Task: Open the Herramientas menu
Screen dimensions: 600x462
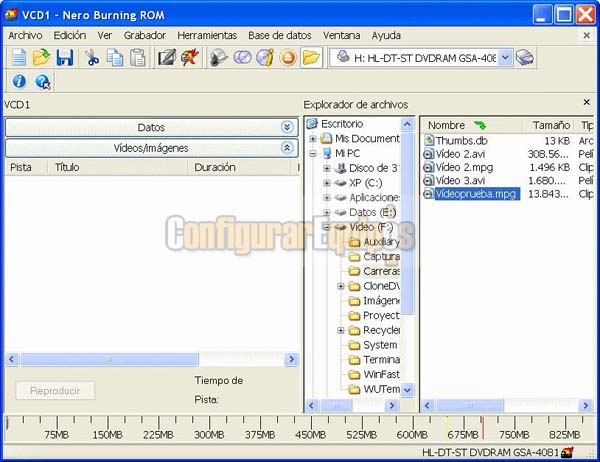Action: pos(207,35)
